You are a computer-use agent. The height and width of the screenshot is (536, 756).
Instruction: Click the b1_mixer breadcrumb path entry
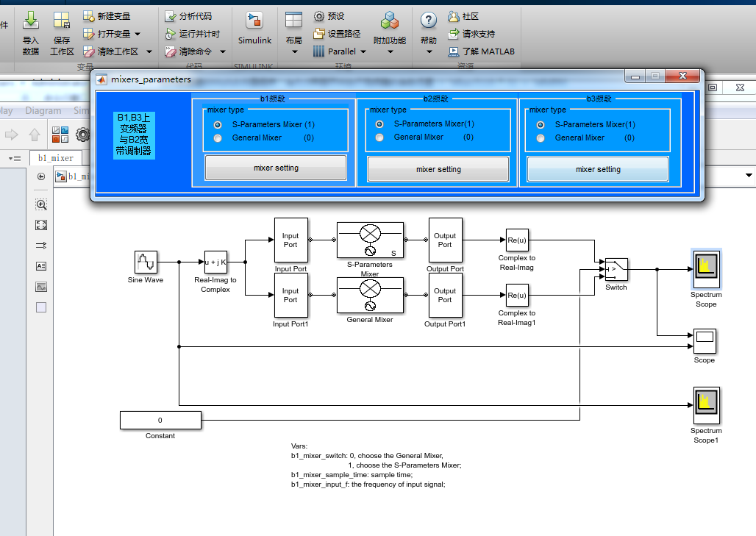click(x=74, y=176)
